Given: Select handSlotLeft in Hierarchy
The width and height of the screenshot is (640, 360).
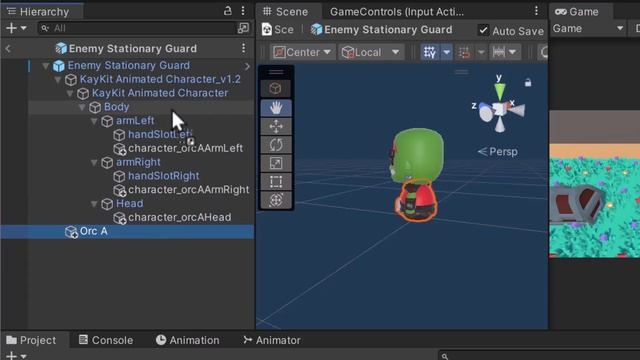Looking at the screenshot, I should pyautogui.click(x=160, y=134).
